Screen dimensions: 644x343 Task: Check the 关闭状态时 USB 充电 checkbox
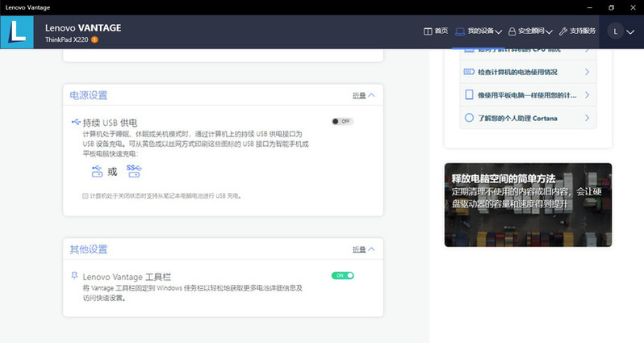click(85, 196)
